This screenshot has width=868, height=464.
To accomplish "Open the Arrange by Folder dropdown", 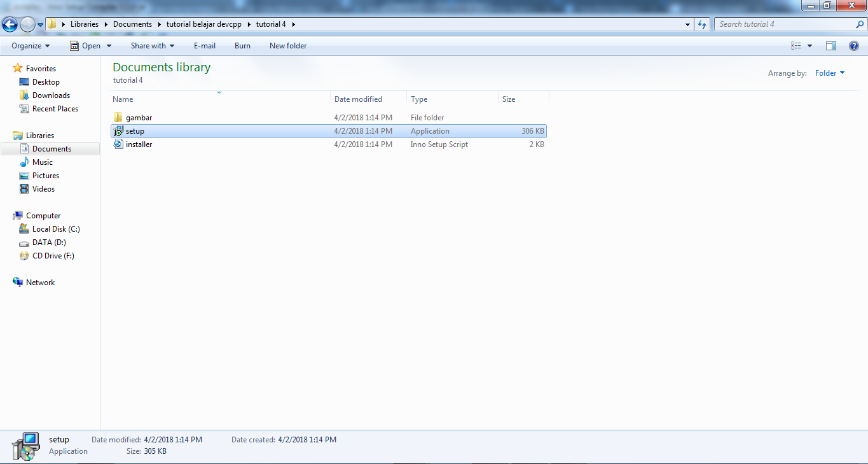I will [830, 73].
